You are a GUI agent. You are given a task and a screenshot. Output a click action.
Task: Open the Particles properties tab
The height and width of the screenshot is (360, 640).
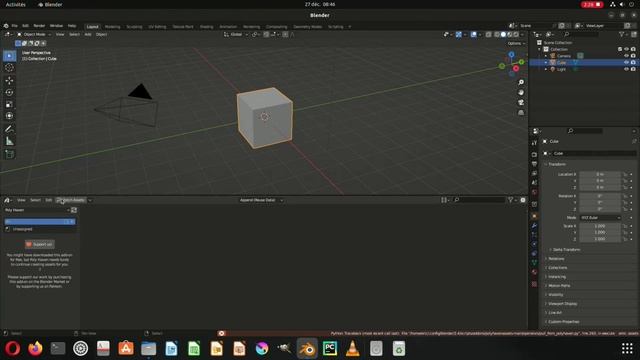click(x=534, y=235)
